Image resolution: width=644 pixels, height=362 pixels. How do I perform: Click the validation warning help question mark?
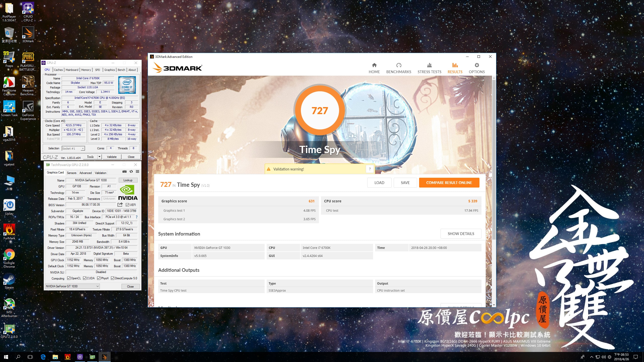pos(370,169)
